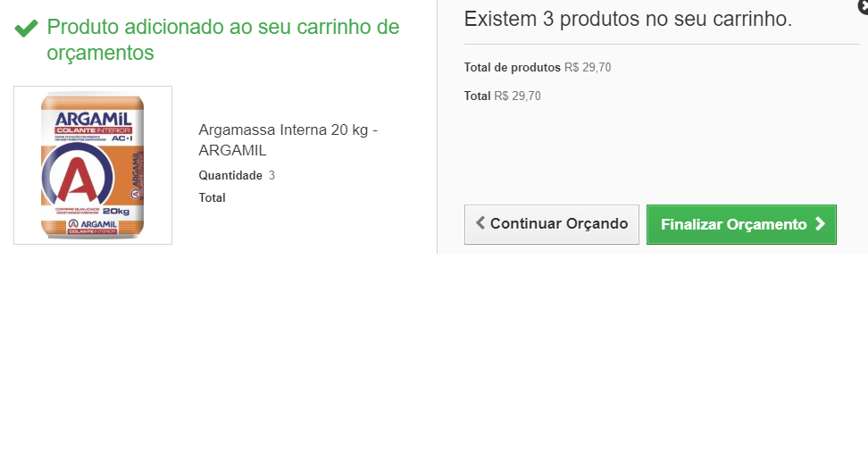Click the ARGAMIL logo text on the bag

93,119
